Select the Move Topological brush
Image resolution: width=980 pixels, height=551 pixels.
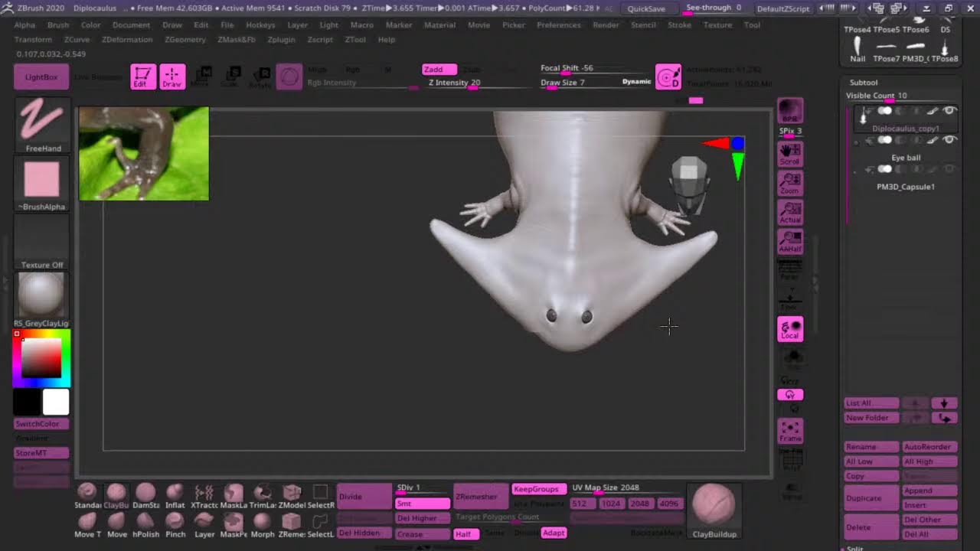pyautogui.click(x=87, y=525)
